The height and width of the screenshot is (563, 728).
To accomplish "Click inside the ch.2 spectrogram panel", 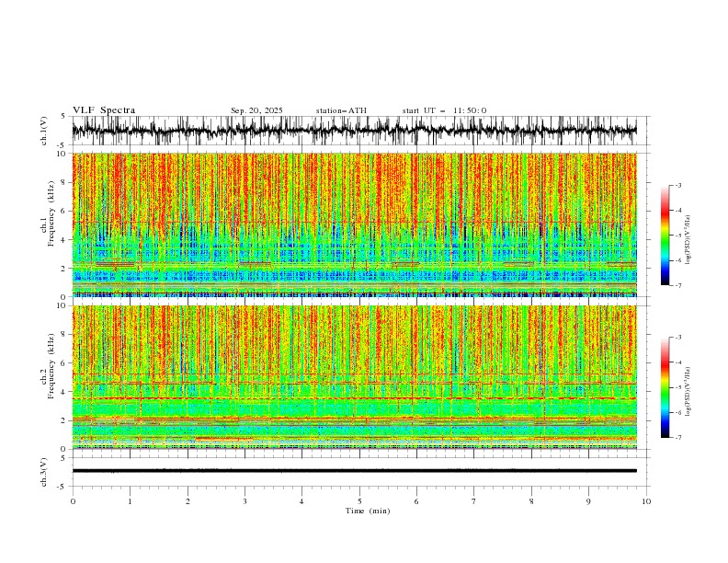I will pos(354,377).
